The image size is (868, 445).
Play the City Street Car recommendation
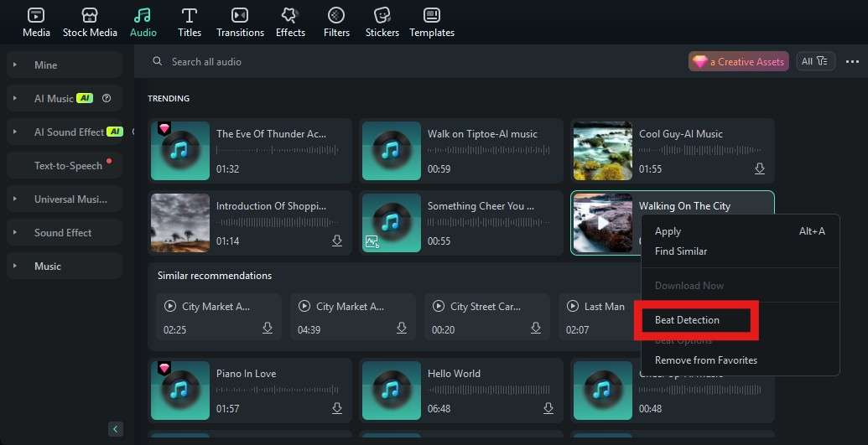click(439, 306)
